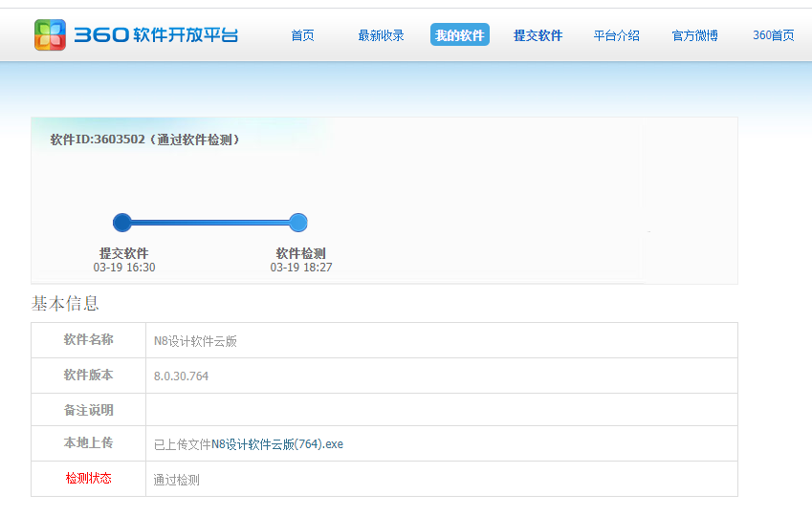The image size is (812, 516).
Task: Click the 软件检测 step label
Action: (x=301, y=253)
